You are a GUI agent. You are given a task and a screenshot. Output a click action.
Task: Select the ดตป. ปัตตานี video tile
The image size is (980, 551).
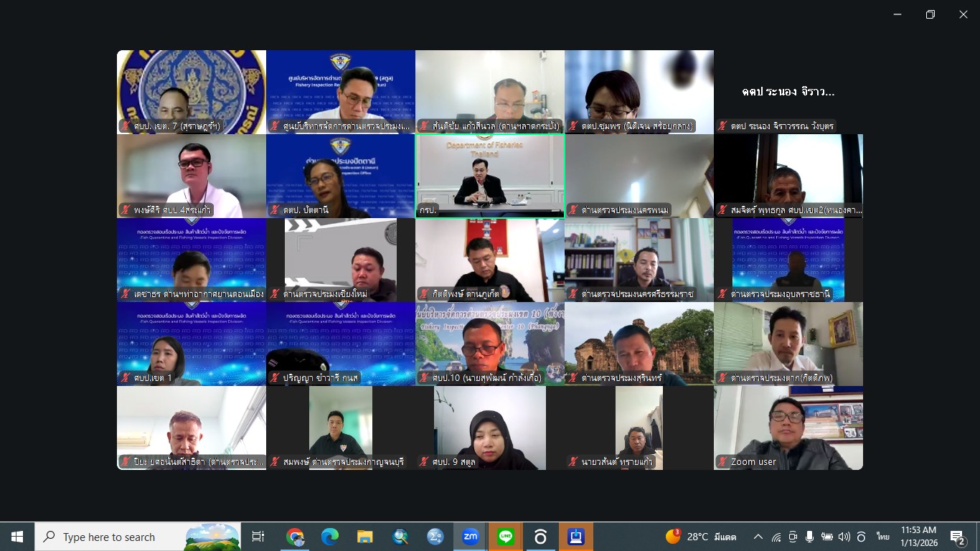tap(341, 176)
